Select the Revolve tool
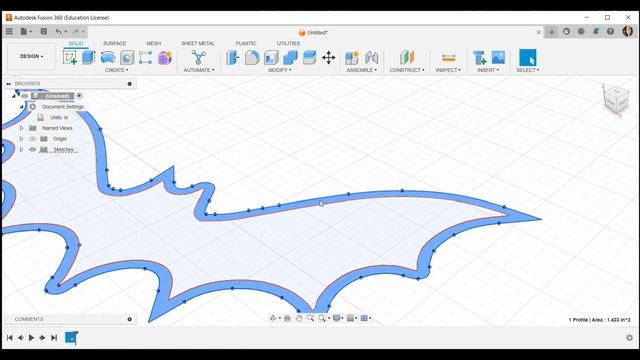Screen dimensions: 640x360 point(108,58)
